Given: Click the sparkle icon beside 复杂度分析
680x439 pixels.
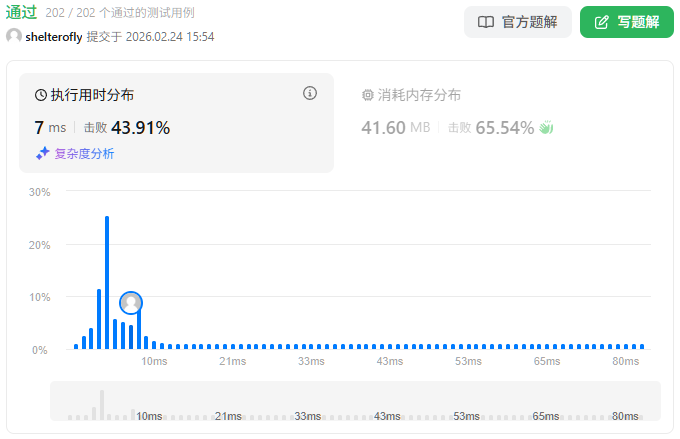Looking at the screenshot, I should pos(42,154).
